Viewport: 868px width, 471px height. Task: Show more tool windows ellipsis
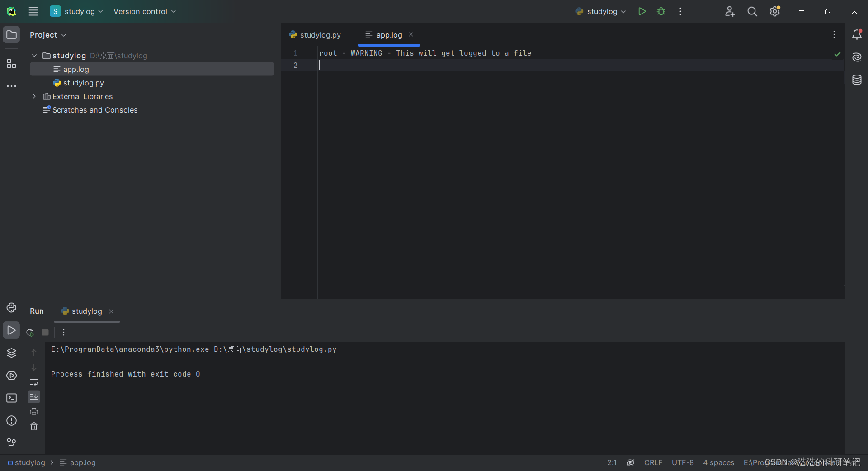tap(11, 86)
